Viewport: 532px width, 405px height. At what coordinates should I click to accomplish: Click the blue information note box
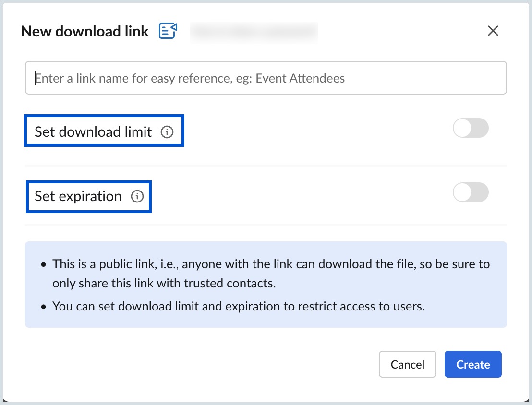pos(266,284)
